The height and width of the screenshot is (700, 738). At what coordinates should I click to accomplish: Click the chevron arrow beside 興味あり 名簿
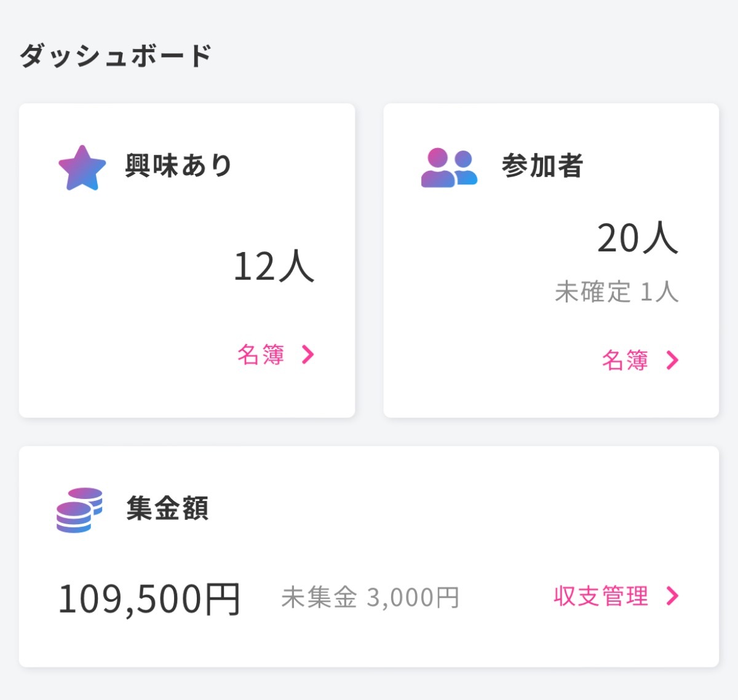coord(308,355)
